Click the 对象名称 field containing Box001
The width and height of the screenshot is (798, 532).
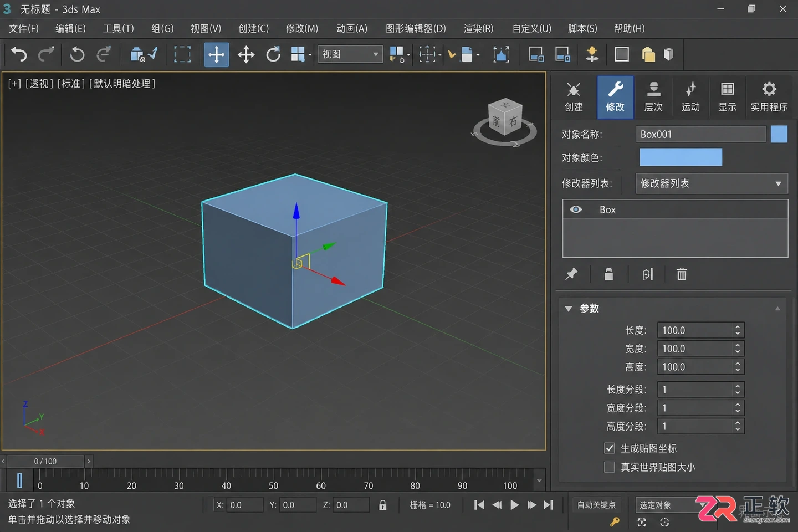tap(700, 134)
